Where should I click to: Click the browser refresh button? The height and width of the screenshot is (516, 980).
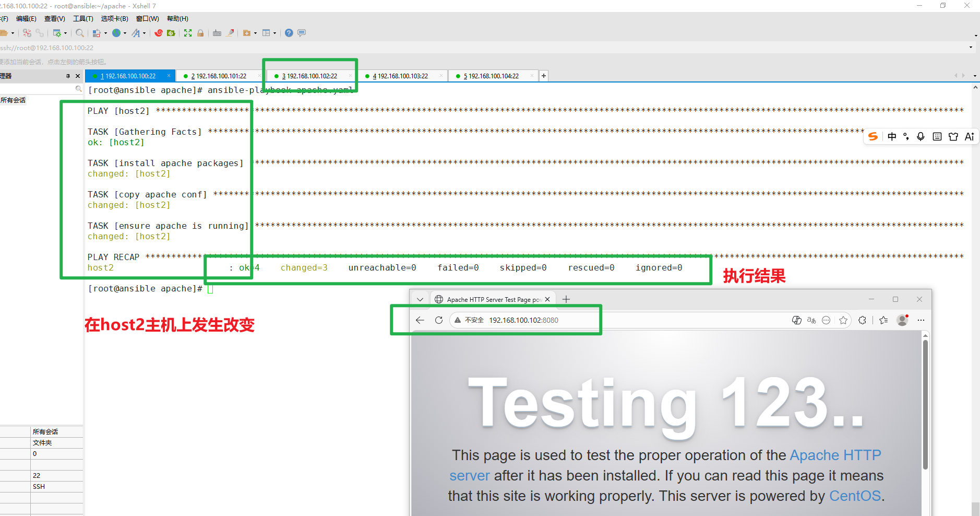pyautogui.click(x=439, y=320)
